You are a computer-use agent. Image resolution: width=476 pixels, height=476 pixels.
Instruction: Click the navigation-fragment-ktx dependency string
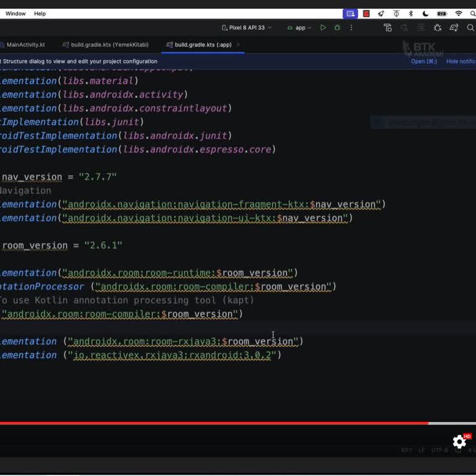[221, 205]
